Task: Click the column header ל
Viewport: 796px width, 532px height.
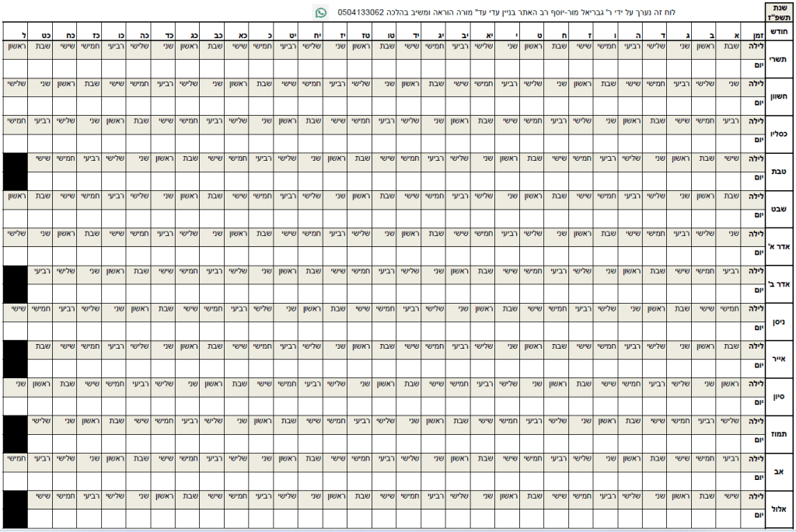Action: [x=16, y=34]
